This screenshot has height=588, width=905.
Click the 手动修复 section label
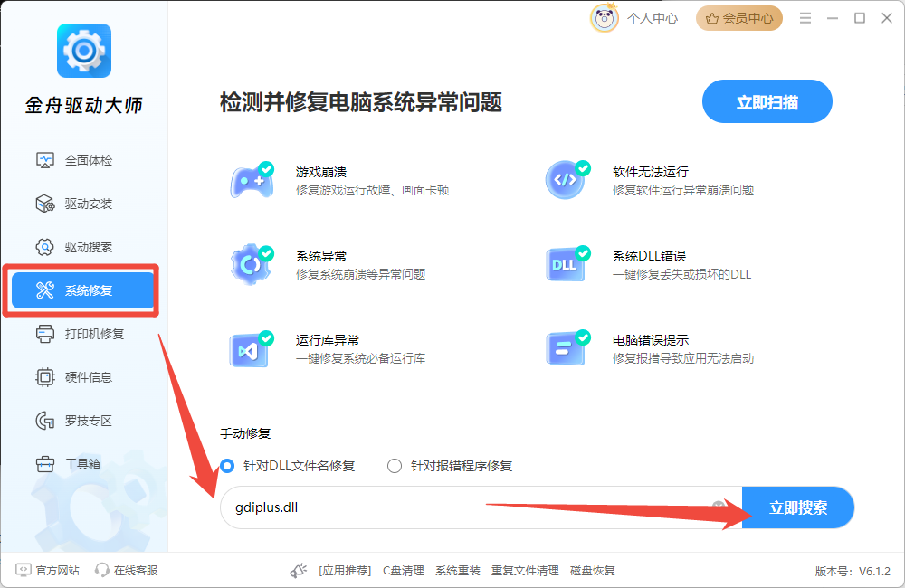(x=245, y=433)
